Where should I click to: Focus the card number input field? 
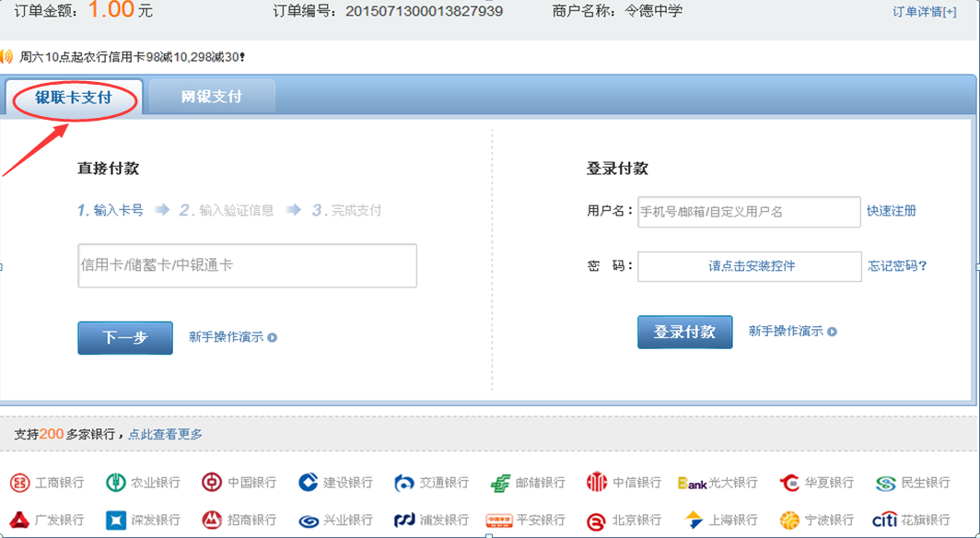pyautogui.click(x=248, y=265)
